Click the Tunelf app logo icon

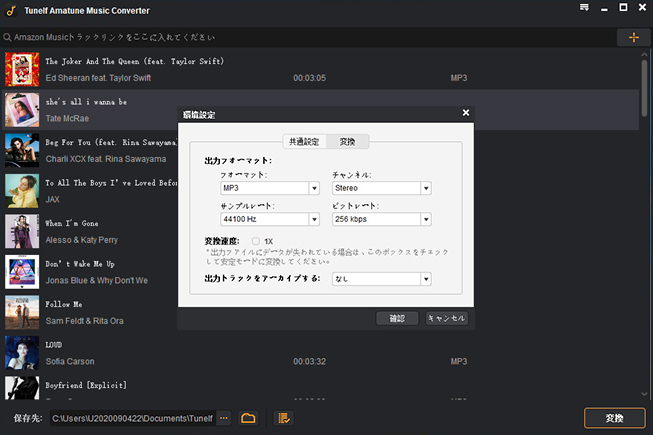click(11, 10)
